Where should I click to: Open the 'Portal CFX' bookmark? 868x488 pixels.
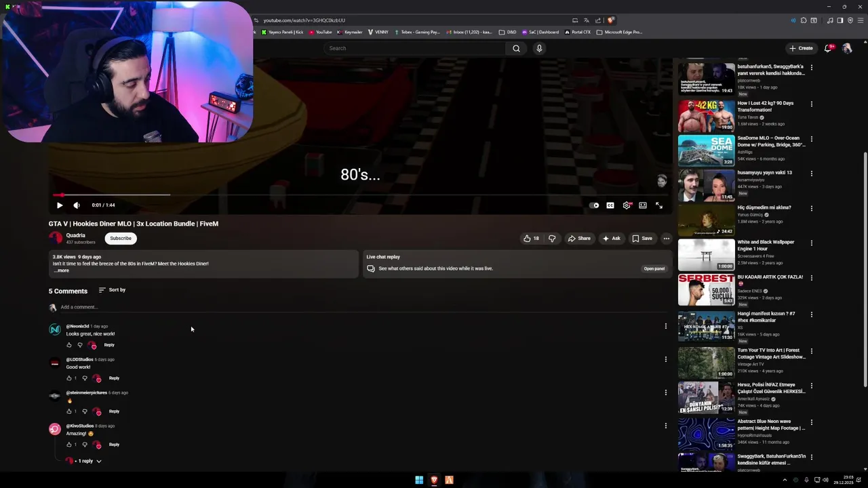pyautogui.click(x=578, y=32)
